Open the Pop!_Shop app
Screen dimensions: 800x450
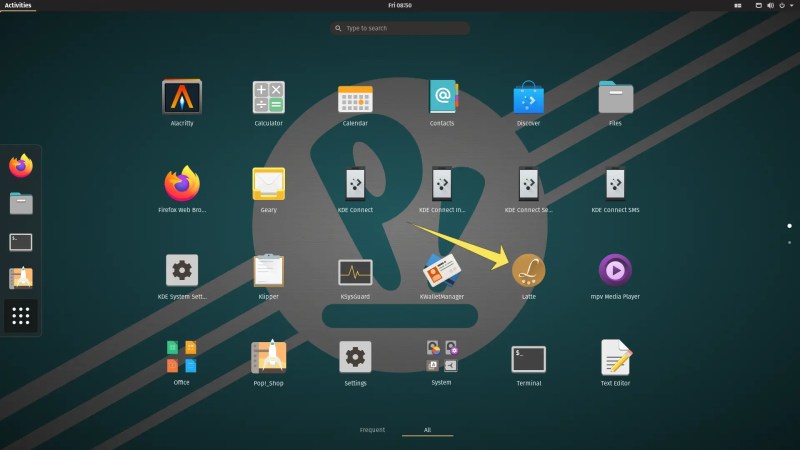pyautogui.click(x=268, y=356)
